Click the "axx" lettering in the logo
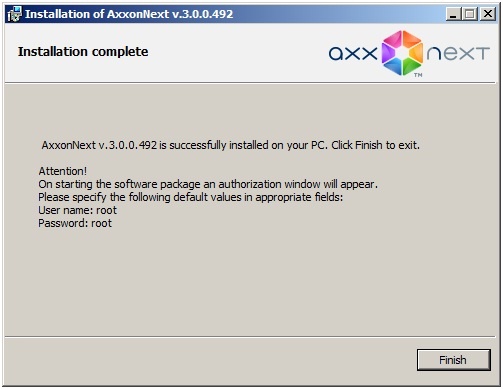The height and width of the screenshot is (389, 503). click(x=353, y=53)
